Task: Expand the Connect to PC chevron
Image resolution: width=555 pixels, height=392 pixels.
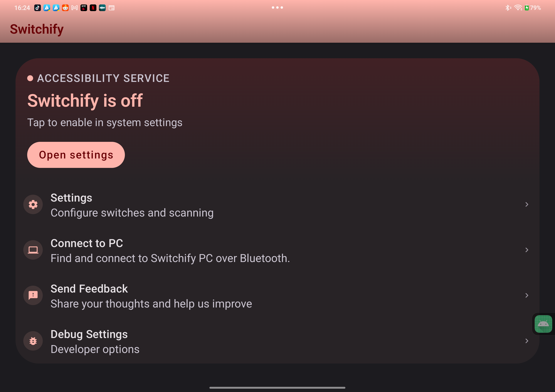Action: pos(527,250)
